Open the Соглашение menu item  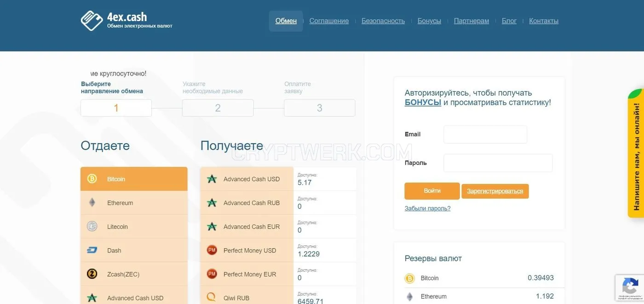click(329, 21)
